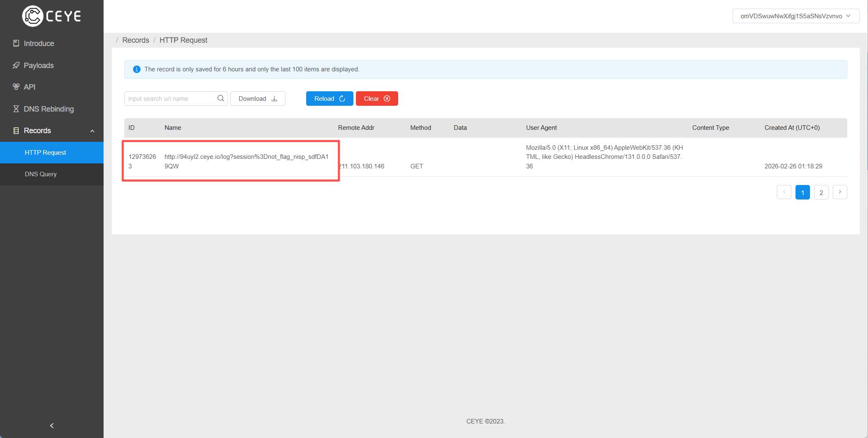Download the records list
The image size is (868, 438).
pos(258,99)
